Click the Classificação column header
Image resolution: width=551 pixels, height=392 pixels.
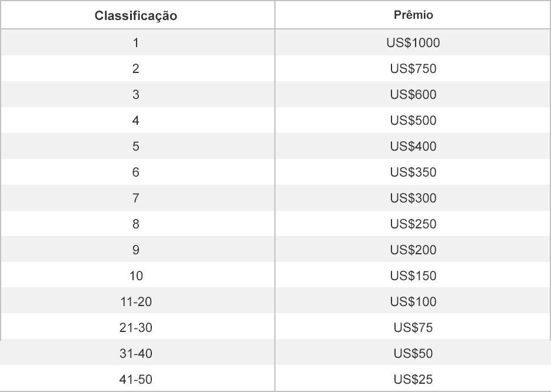pyautogui.click(x=135, y=16)
